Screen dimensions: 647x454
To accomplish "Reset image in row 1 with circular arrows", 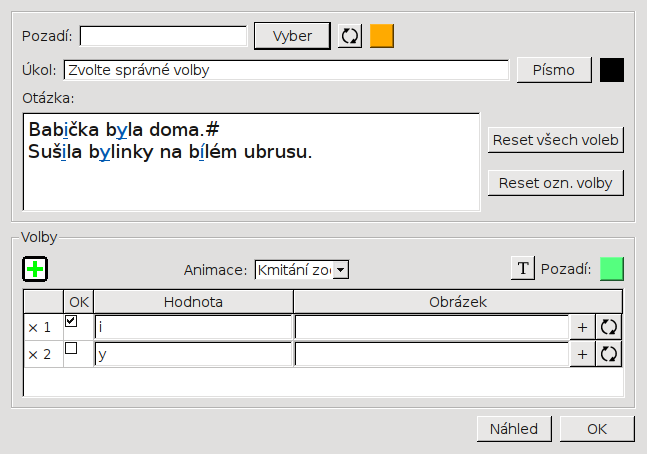I will [x=608, y=327].
